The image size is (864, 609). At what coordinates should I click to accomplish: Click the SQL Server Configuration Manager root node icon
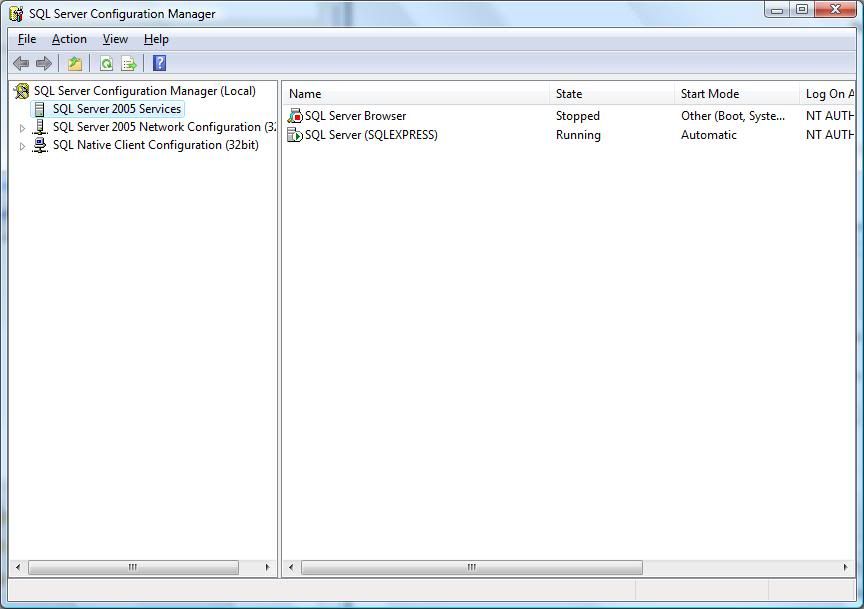22,91
